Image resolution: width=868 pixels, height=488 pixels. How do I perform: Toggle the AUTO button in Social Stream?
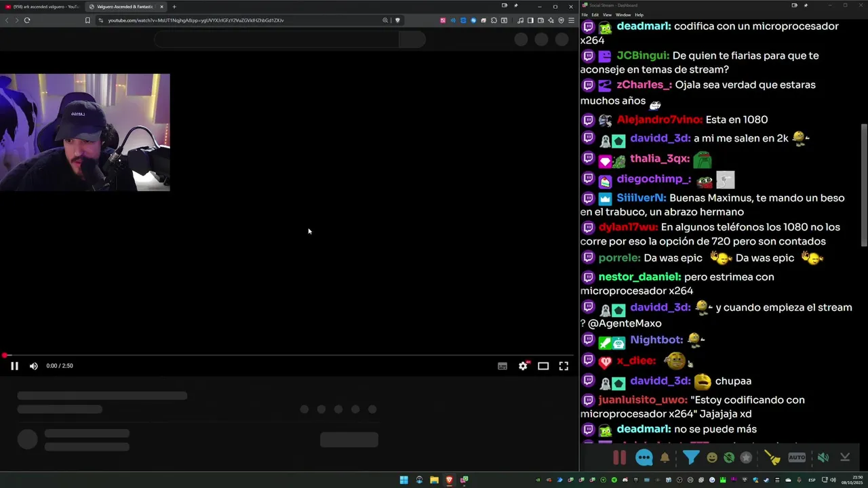(797, 457)
